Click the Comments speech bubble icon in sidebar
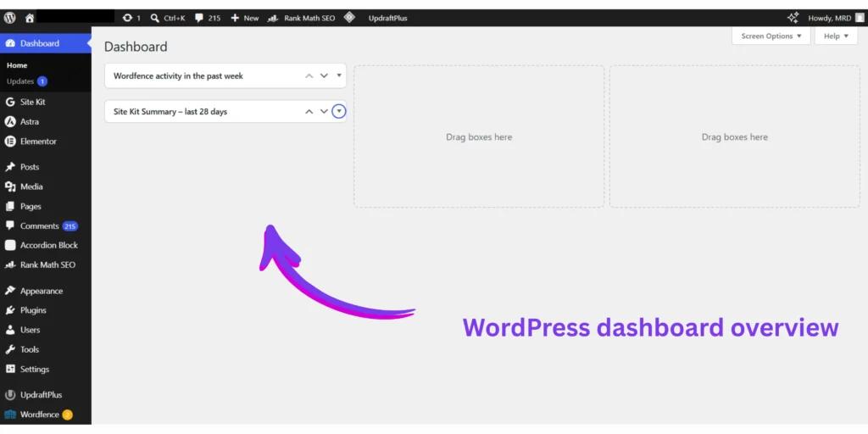The image size is (868, 434). point(10,225)
